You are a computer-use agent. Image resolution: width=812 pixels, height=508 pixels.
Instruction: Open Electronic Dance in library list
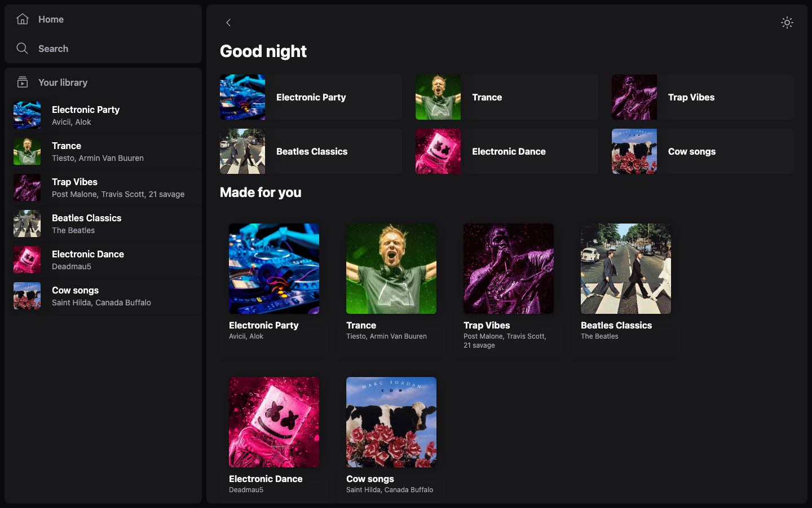103,260
